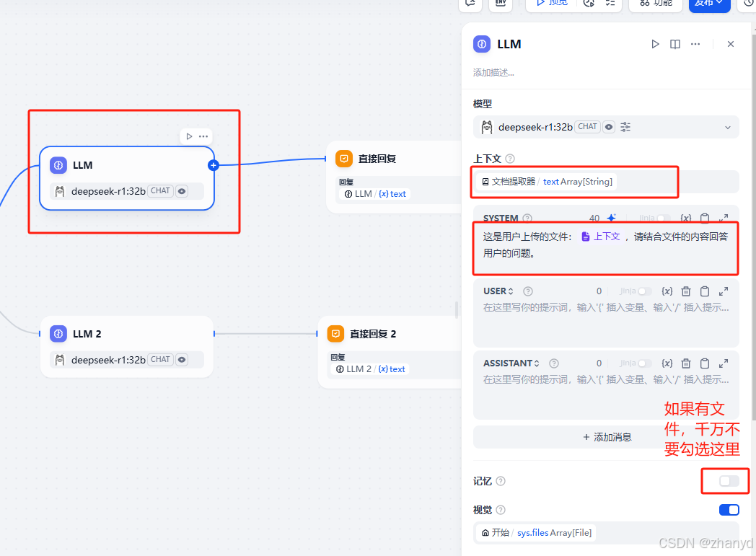The height and width of the screenshot is (556, 756).
Task: Open the ENV environment variables button
Action: pos(501,4)
